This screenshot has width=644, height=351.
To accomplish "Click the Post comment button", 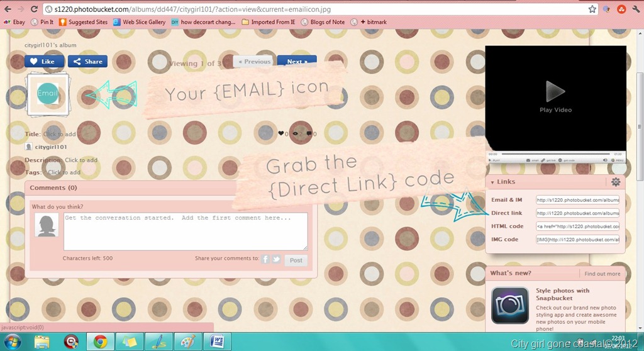I will click(x=296, y=260).
